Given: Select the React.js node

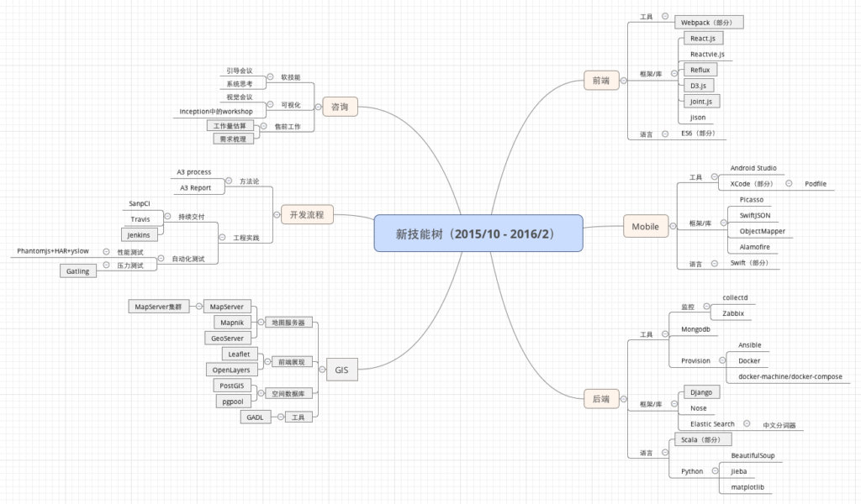Looking at the screenshot, I should [702, 38].
